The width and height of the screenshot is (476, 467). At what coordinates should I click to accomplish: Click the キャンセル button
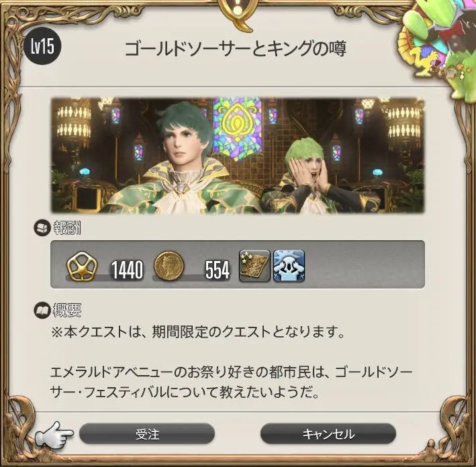point(328,434)
